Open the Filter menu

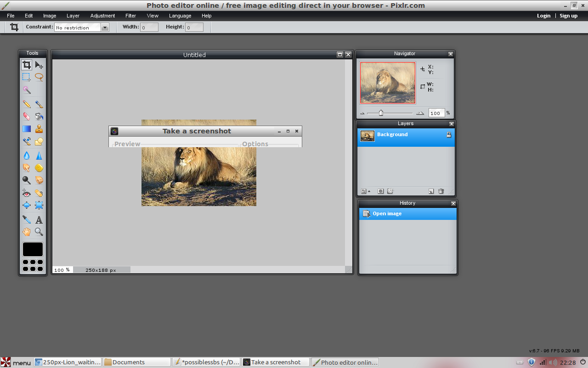click(130, 16)
